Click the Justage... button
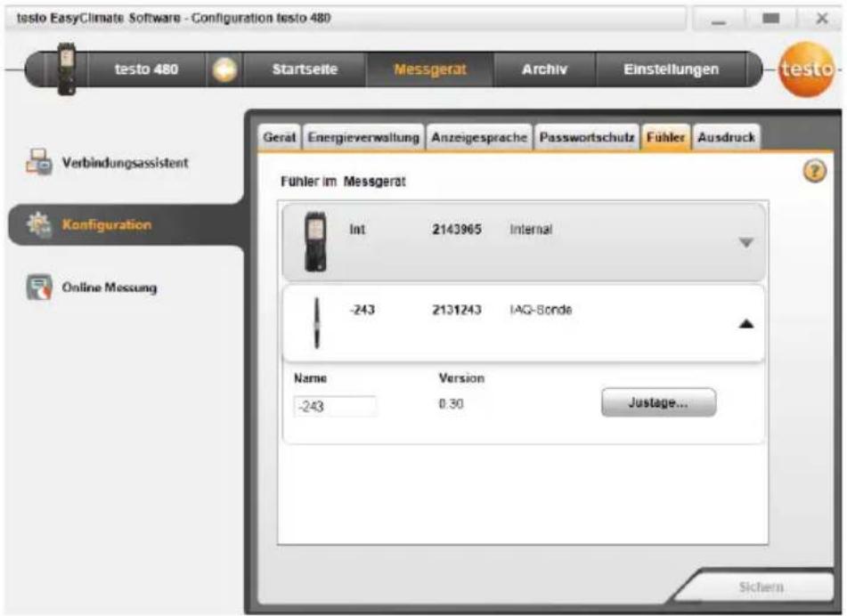Image resolution: width=847 pixels, height=616 pixels. tap(658, 402)
